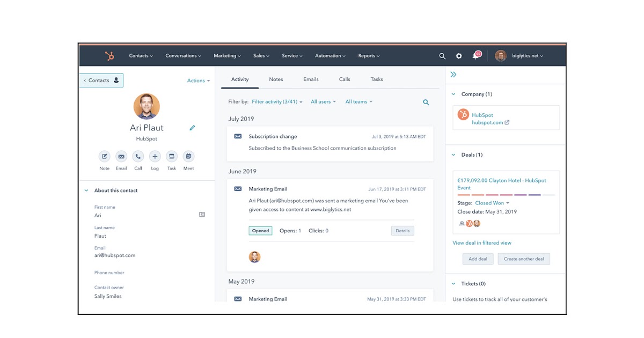Click the property details icon beside First name
The width and height of the screenshot is (644, 338).
tap(202, 214)
